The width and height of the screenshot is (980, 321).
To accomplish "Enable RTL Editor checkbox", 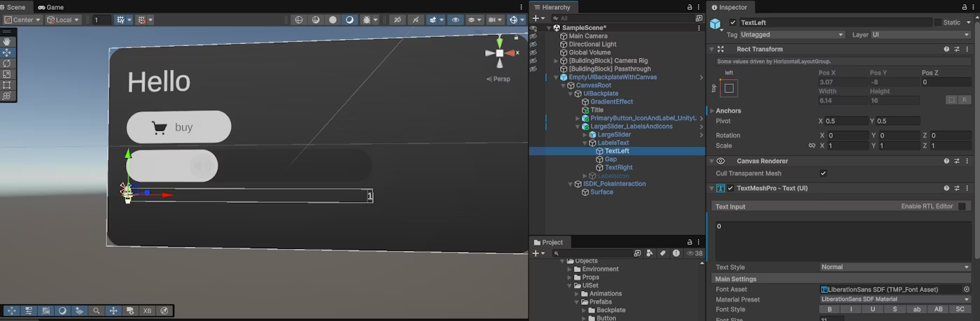I will tap(962, 206).
